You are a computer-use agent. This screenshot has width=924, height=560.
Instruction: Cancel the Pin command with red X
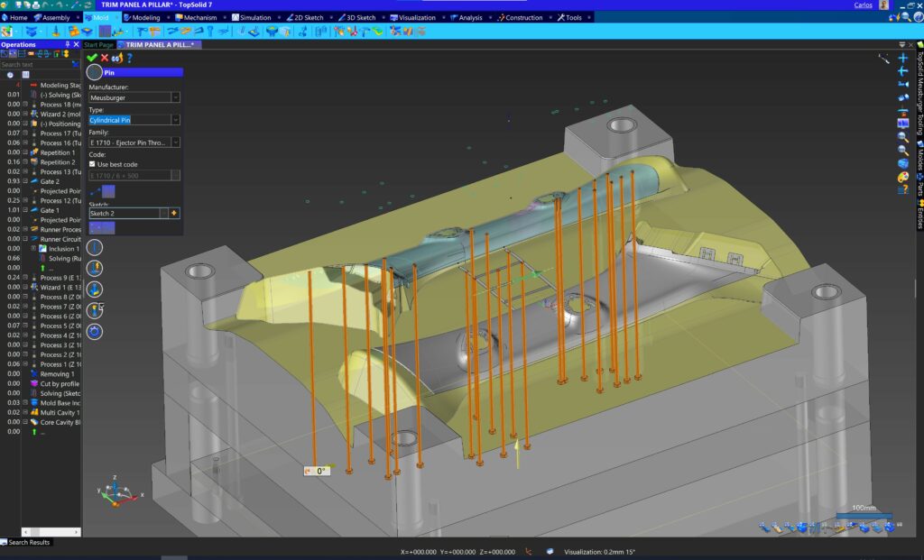pyautogui.click(x=105, y=58)
